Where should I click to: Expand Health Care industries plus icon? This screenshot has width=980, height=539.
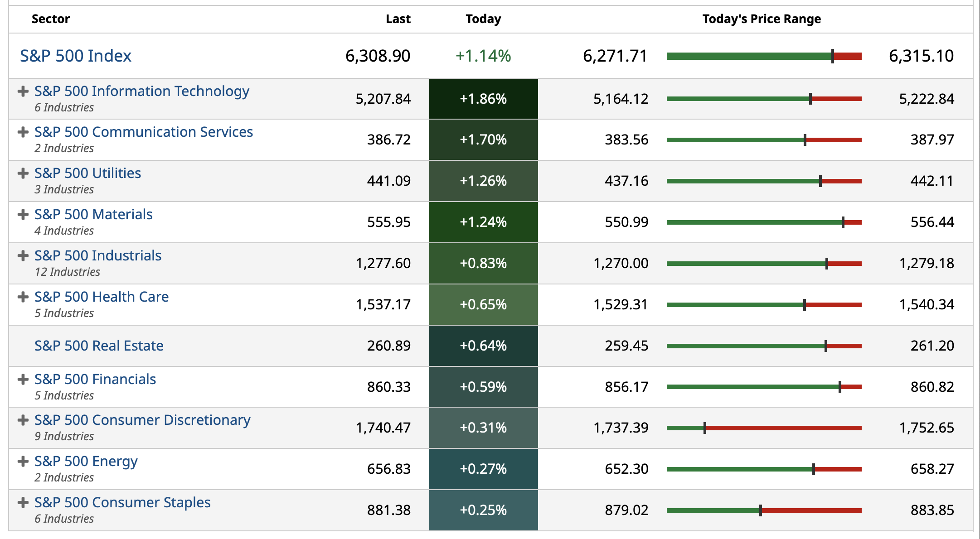(x=23, y=297)
